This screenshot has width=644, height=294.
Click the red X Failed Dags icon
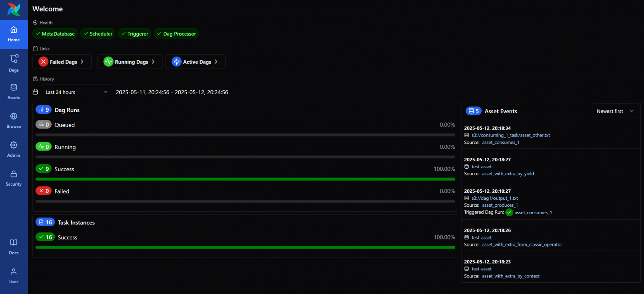43,62
